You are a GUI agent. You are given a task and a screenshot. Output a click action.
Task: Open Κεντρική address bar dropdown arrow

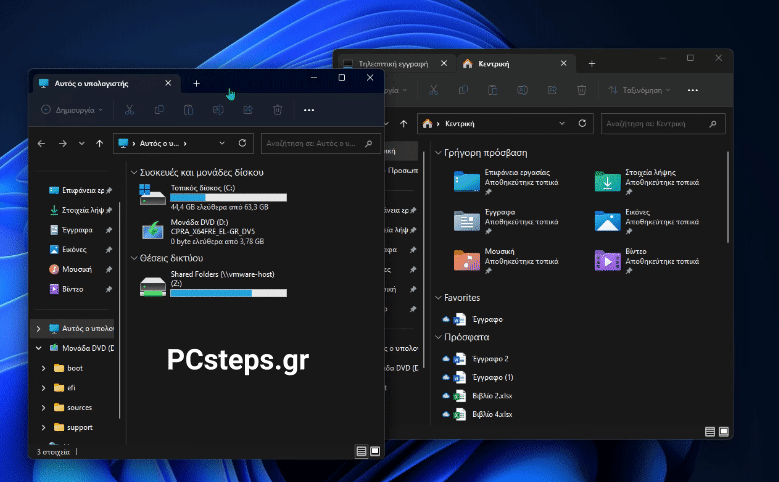pos(562,123)
